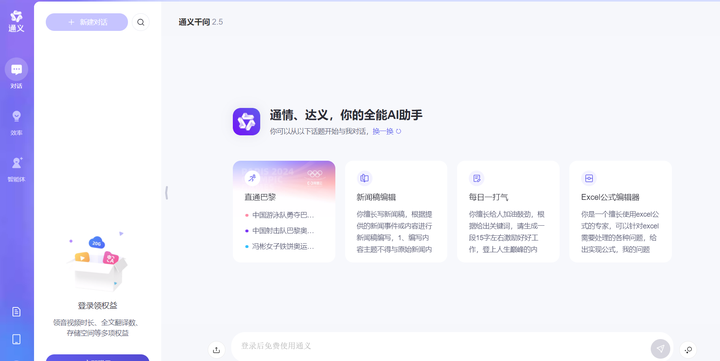Click the Tongyi purple assistant logo
Screen dimensions: 720x361
click(246, 122)
